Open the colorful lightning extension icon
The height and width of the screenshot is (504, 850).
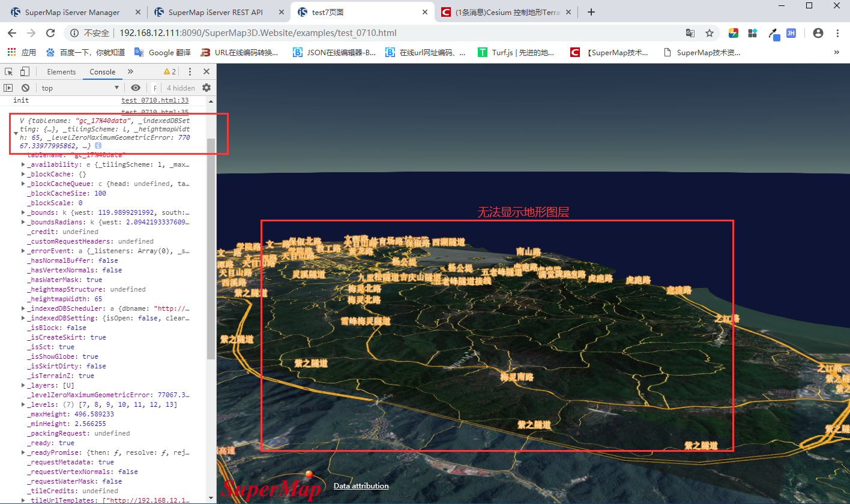point(734,33)
